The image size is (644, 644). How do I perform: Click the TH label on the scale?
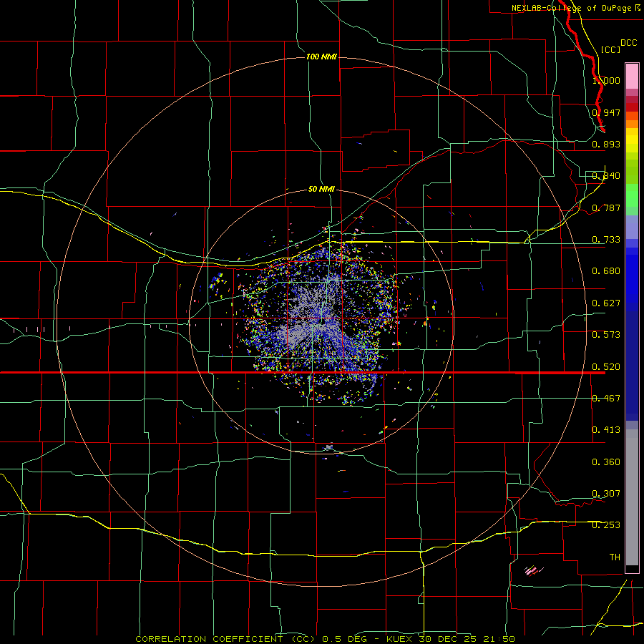(x=615, y=557)
